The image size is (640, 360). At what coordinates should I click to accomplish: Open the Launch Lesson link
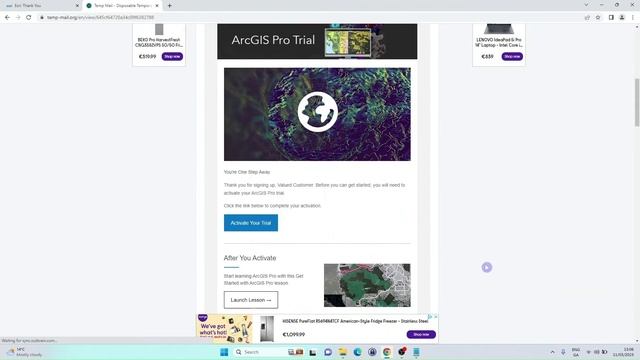click(251, 300)
